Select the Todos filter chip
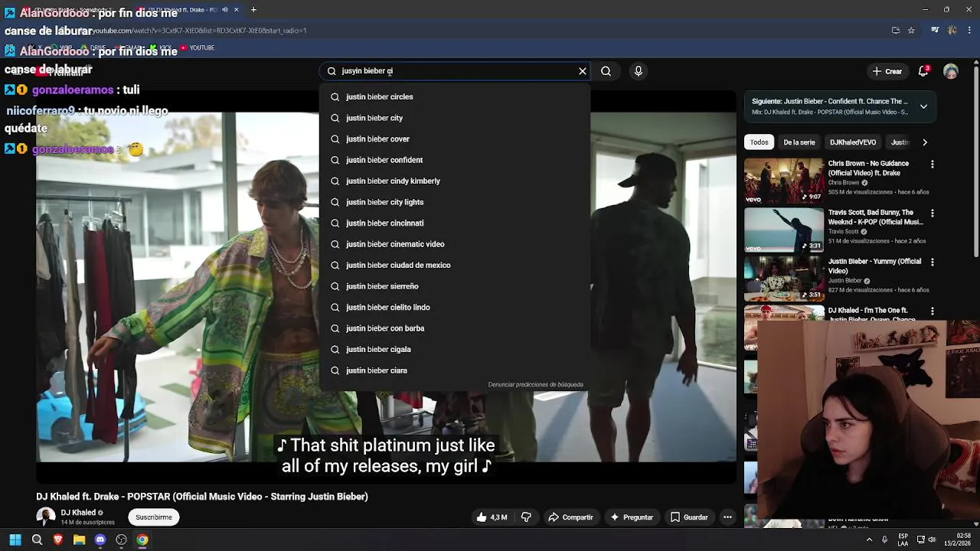980x551 pixels. coord(759,142)
